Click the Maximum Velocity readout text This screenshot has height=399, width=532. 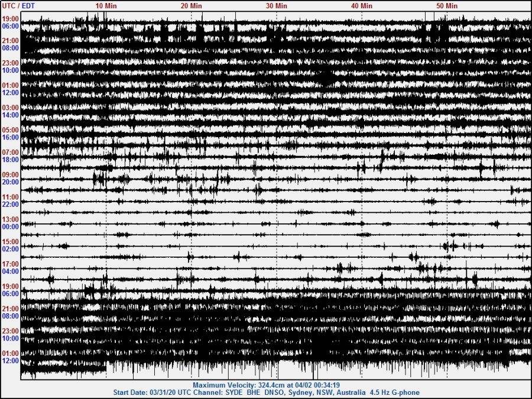tap(265, 384)
